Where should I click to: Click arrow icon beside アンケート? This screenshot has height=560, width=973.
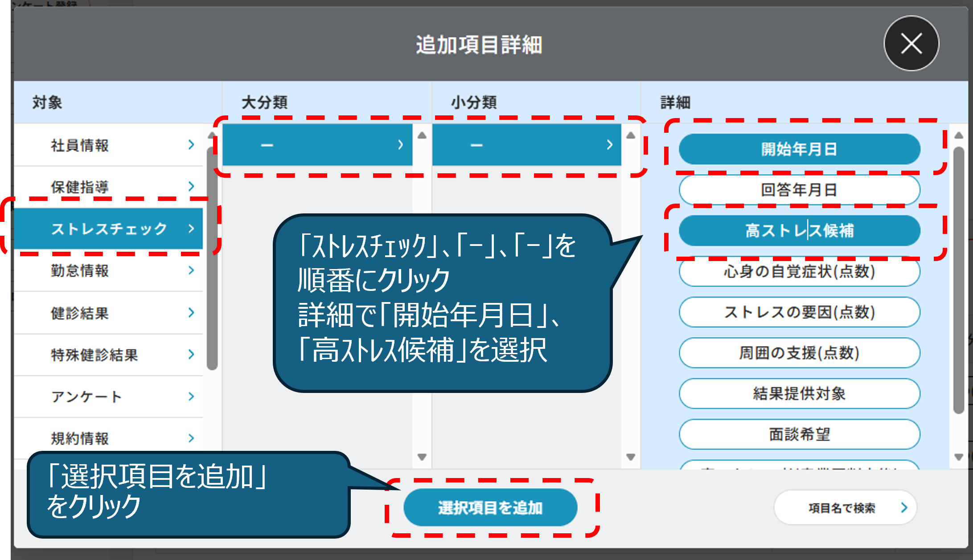(191, 396)
